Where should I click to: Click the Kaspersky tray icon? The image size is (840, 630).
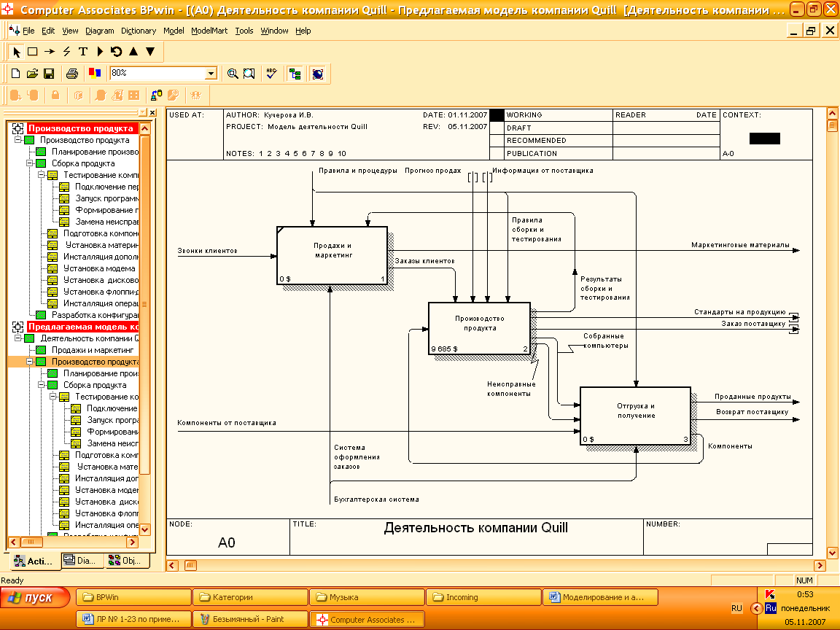pyautogui.click(x=770, y=594)
